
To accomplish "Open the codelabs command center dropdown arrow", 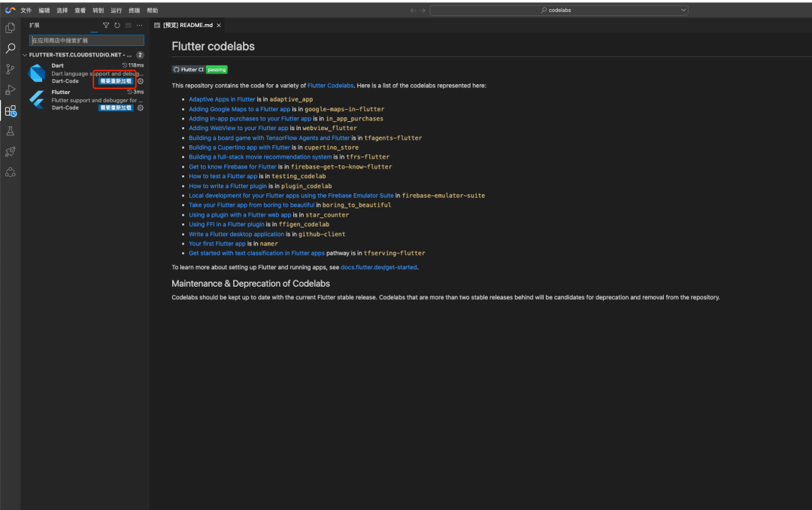I will tap(683, 11).
